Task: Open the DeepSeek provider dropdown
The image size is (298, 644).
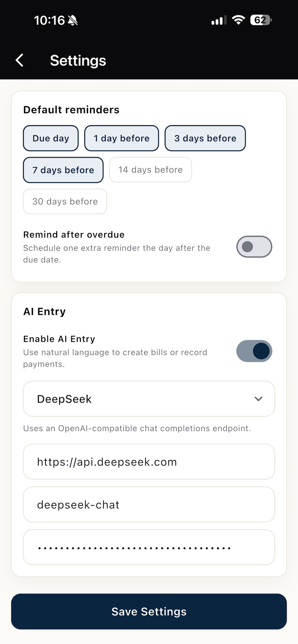Action: 149,399
